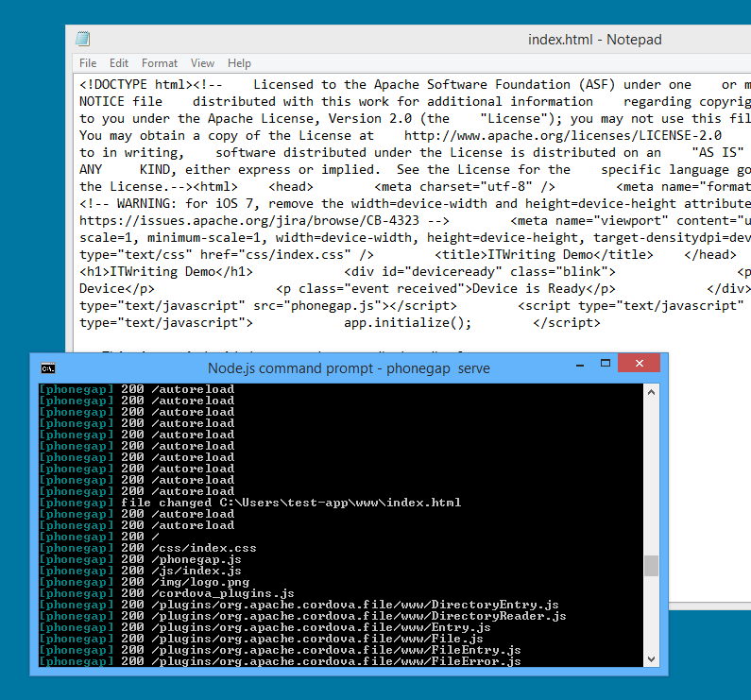Open the Notepad View menu
The width and height of the screenshot is (751, 700).
coord(202,63)
